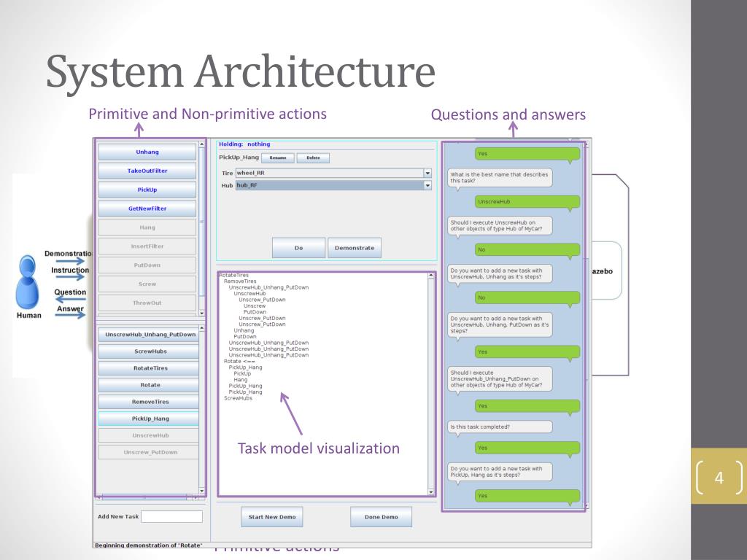Click the 'What is the best name' question bubble
Image resolution: width=747 pixels, height=560 pixels.
(x=500, y=179)
